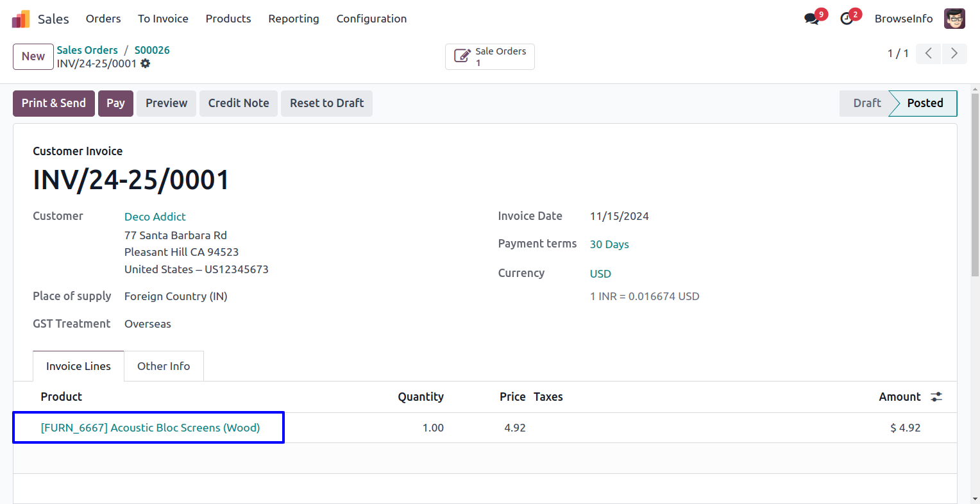Go to next record arrow
Image resolution: width=980 pixels, height=504 pixels.
click(954, 53)
